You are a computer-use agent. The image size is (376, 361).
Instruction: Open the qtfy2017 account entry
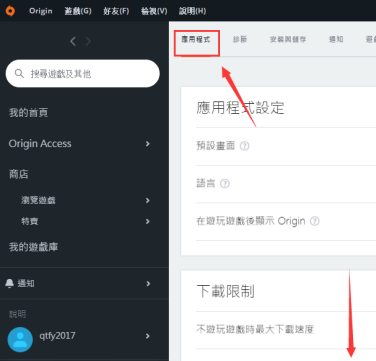57,336
